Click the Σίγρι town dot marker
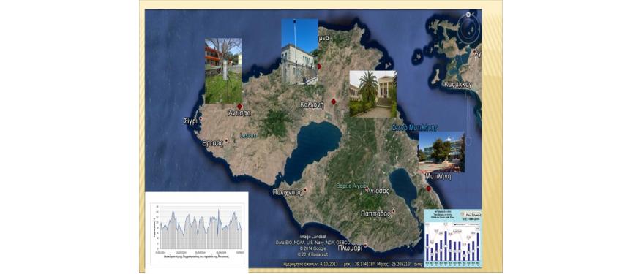644x274 pixels. tap(201, 119)
